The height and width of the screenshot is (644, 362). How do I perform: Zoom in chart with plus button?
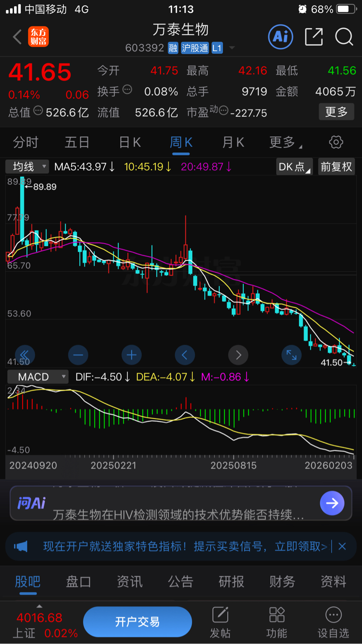[x=132, y=355]
